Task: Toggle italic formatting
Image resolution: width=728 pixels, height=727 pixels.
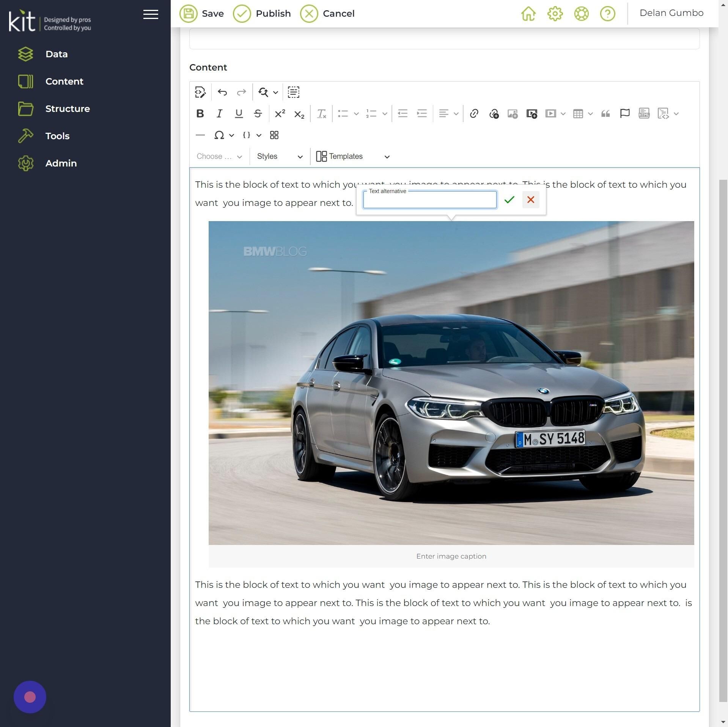Action: click(219, 113)
